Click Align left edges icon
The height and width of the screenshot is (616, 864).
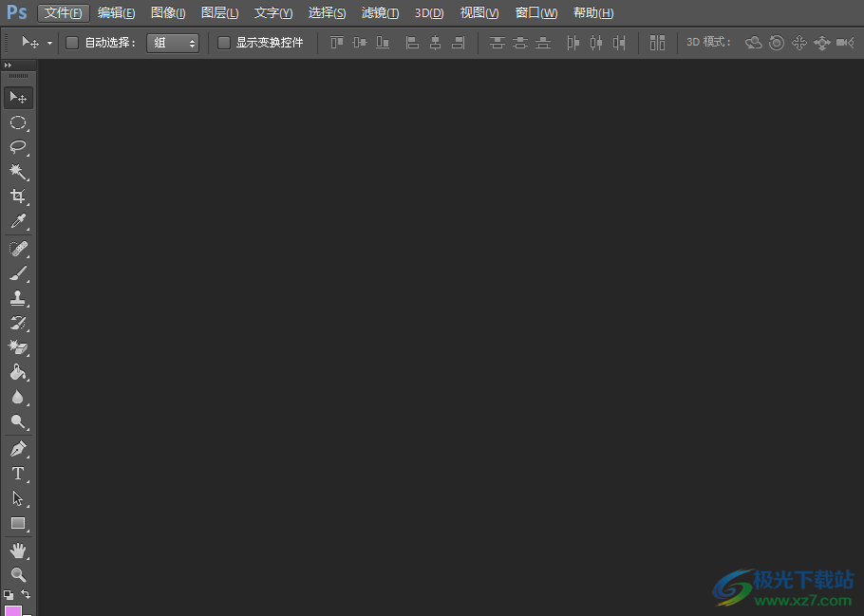(x=412, y=43)
